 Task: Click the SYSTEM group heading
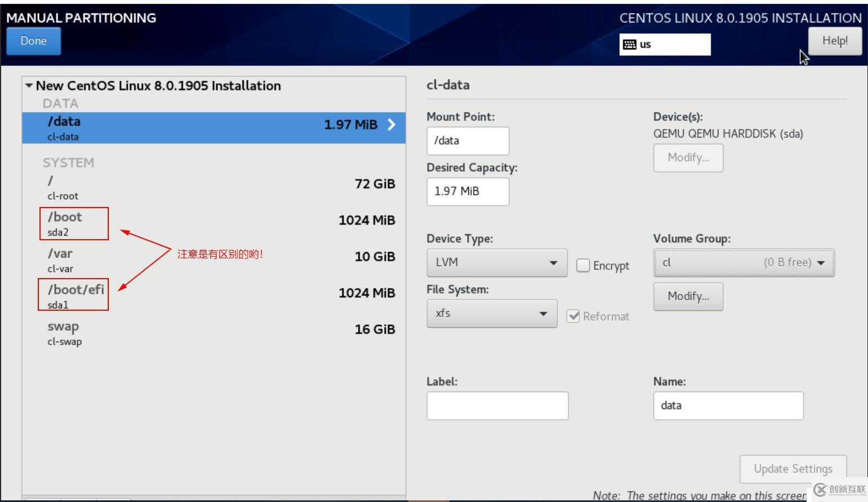tap(68, 163)
